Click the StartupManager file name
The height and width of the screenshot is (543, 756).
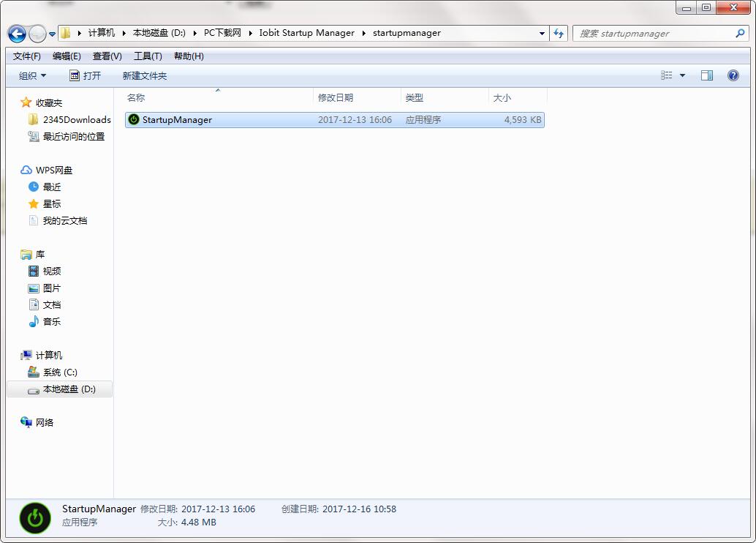pos(177,120)
